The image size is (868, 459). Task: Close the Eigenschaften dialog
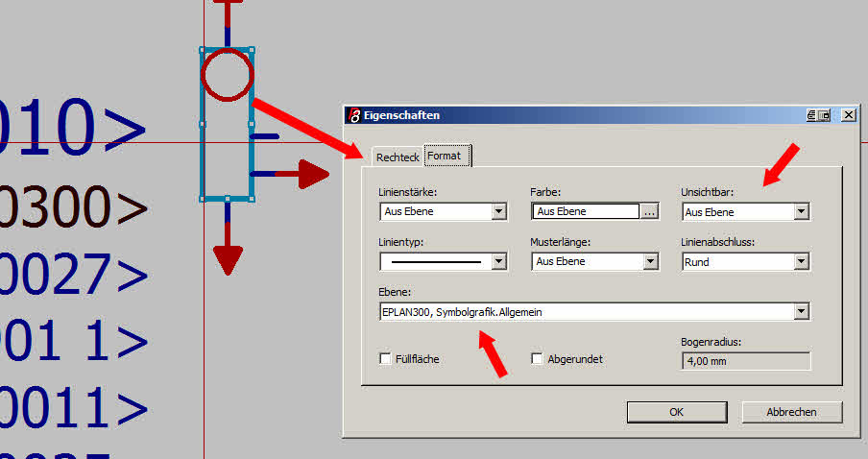[849, 115]
